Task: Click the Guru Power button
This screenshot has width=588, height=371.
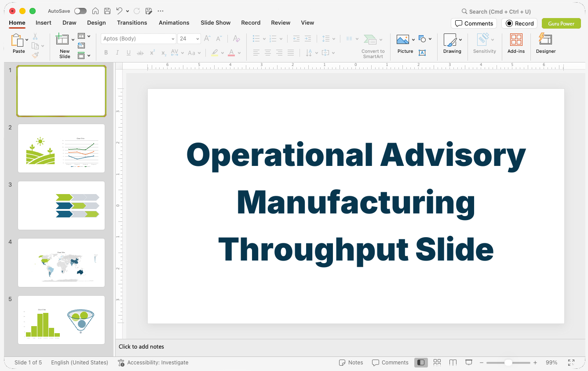Action: 561,23
